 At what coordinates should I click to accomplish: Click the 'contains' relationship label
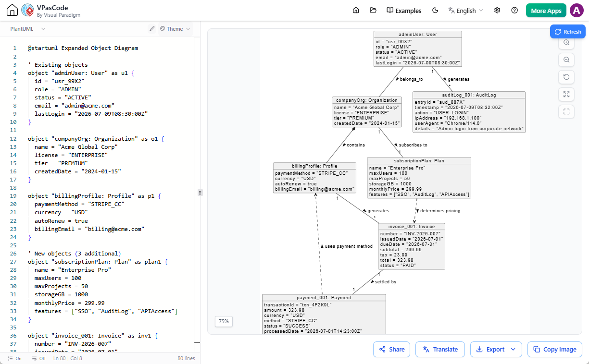click(356, 145)
